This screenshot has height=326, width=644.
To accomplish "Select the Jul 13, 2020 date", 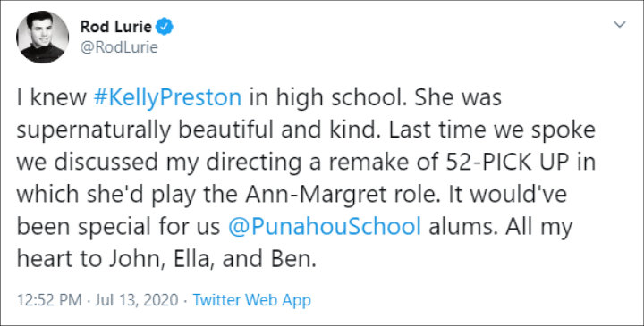I will pos(137,300).
